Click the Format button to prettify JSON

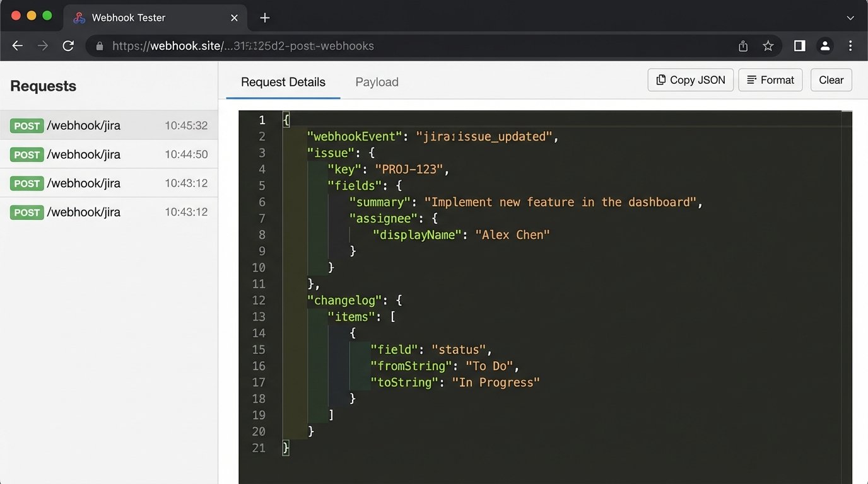point(770,79)
